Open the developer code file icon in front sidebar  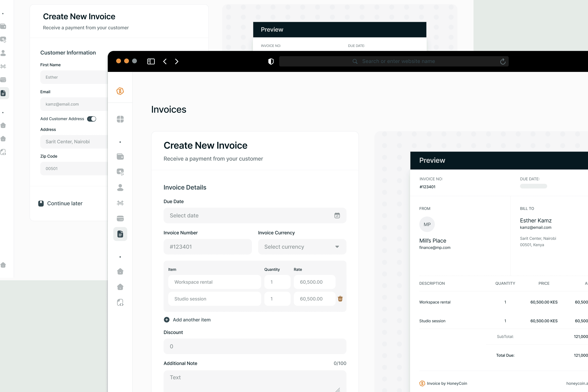pos(120,302)
